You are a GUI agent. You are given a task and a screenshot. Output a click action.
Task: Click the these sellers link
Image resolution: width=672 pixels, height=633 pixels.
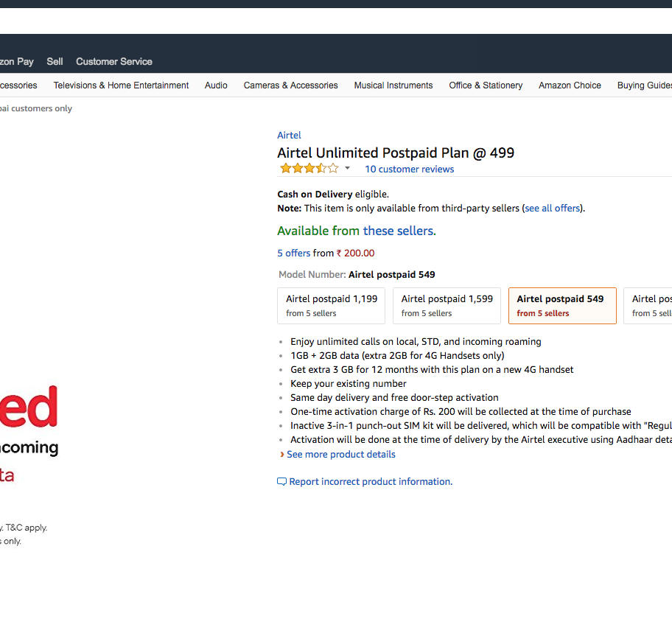coord(399,231)
